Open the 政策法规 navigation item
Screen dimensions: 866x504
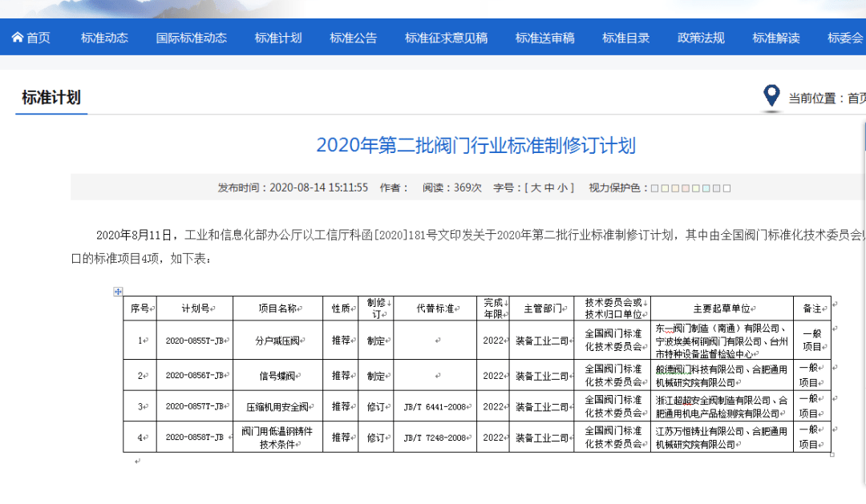tap(701, 38)
